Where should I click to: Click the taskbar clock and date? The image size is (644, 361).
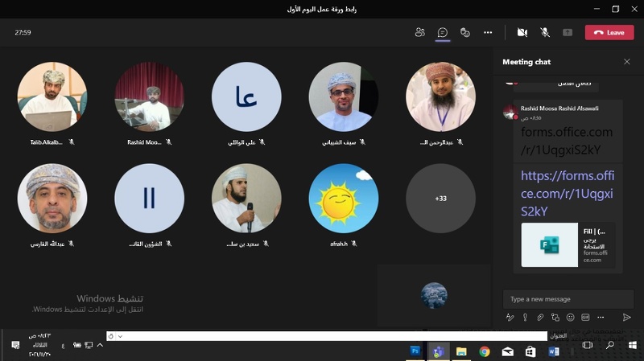[39, 345]
